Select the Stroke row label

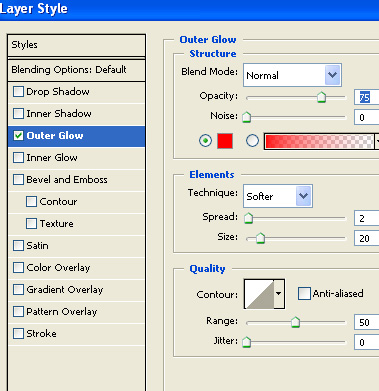41,334
